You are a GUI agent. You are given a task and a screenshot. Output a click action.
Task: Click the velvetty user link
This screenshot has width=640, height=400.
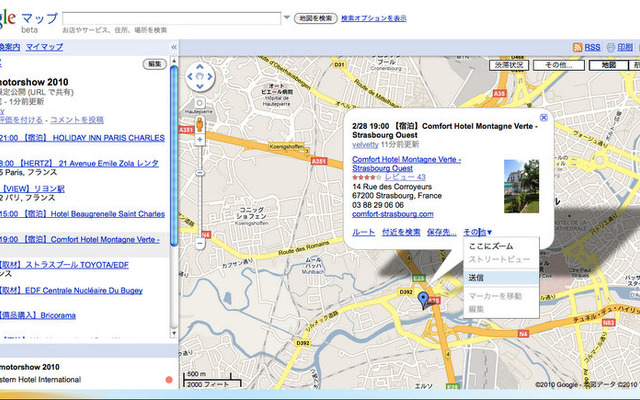tap(365, 144)
